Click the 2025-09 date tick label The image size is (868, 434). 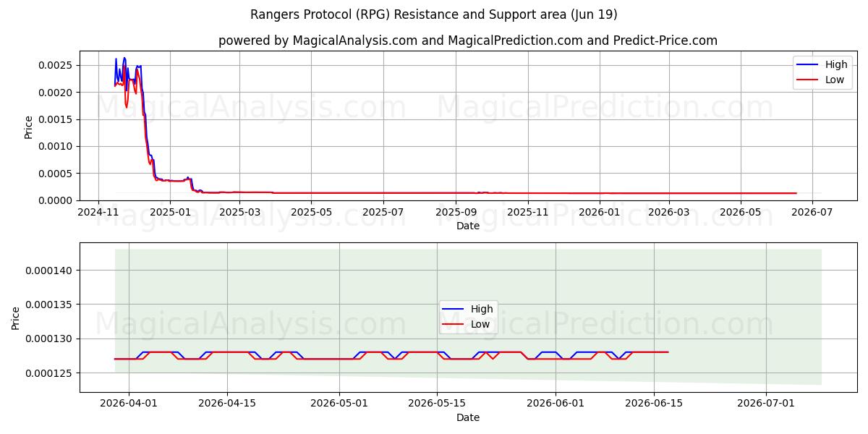455,212
